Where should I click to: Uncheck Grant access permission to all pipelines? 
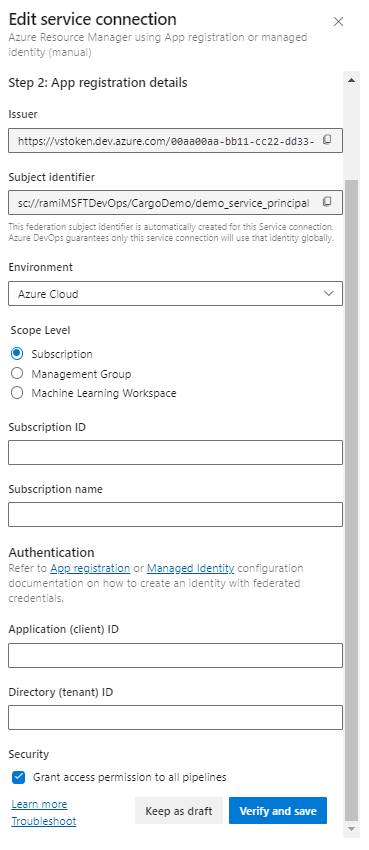pyautogui.click(x=18, y=777)
